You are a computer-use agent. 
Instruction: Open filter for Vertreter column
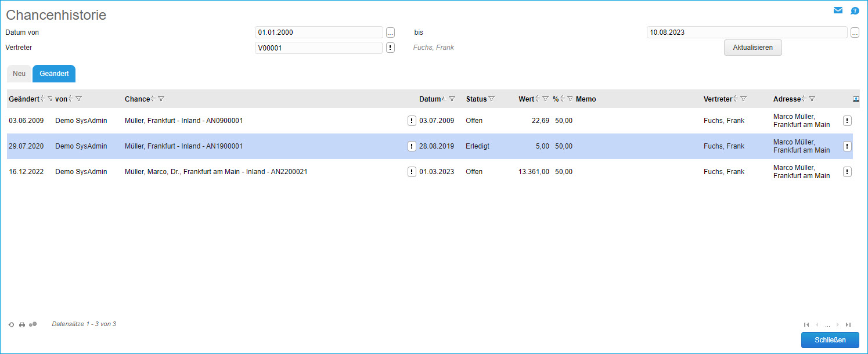coord(744,99)
